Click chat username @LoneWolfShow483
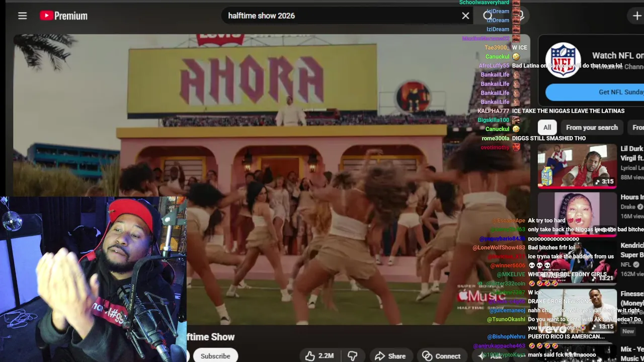644x362 pixels. [499, 247]
